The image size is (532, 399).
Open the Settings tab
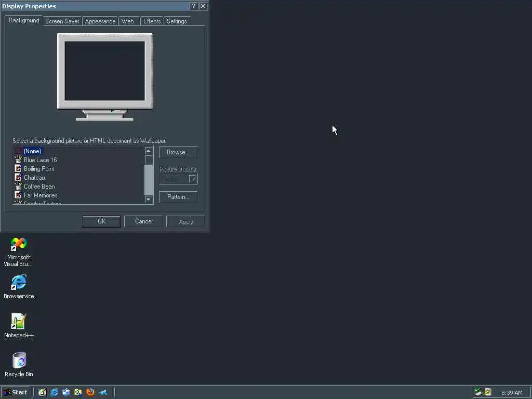177,21
